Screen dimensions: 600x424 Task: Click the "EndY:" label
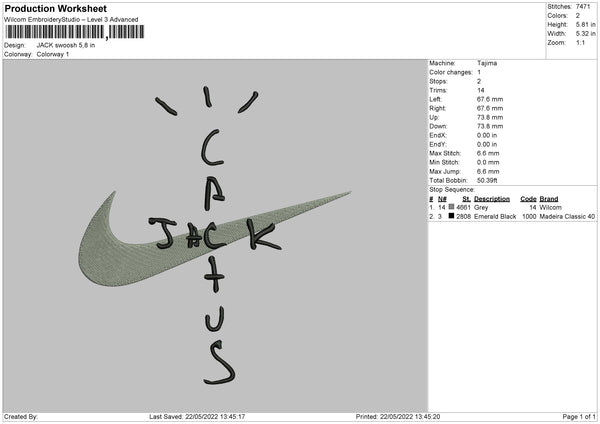click(x=438, y=144)
